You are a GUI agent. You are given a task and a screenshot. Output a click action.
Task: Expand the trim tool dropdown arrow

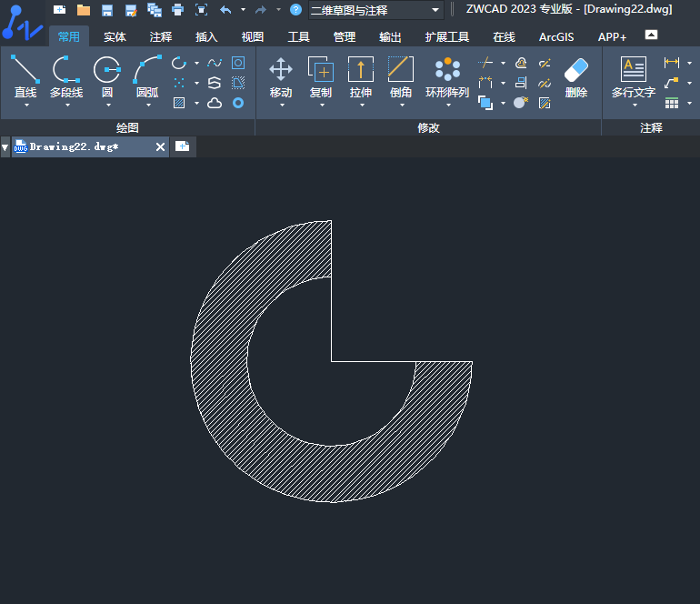503,63
